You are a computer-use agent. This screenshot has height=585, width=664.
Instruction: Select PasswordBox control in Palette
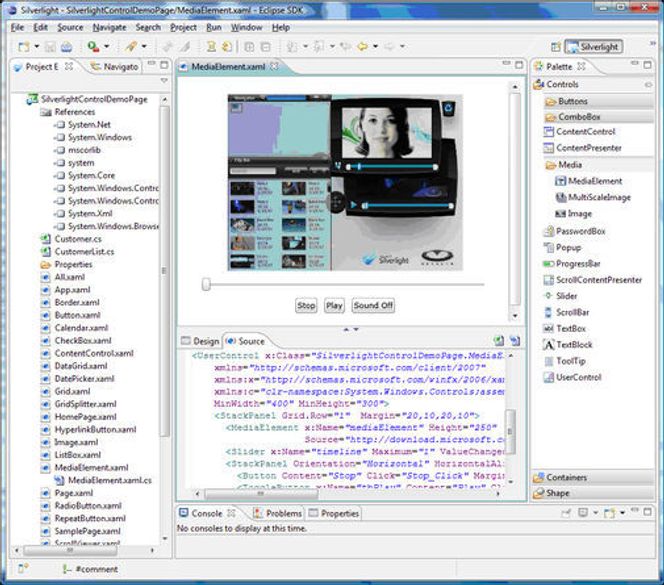(574, 231)
